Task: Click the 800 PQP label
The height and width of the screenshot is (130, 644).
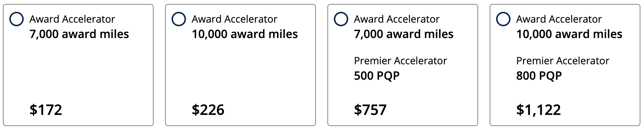Action: [x=539, y=76]
